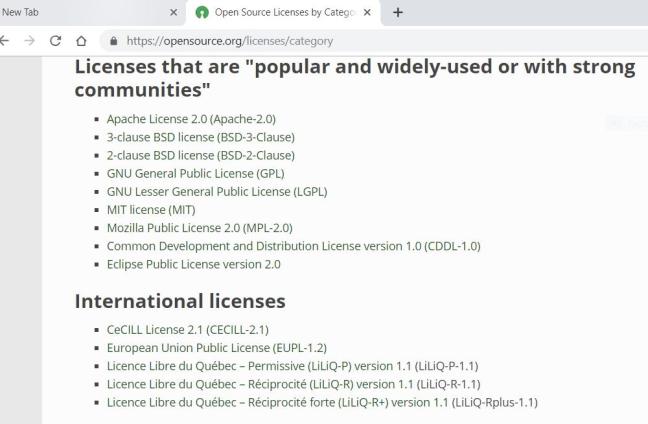Open a new browser tab
This screenshot has width=648, height=424.
coord(398,12)
